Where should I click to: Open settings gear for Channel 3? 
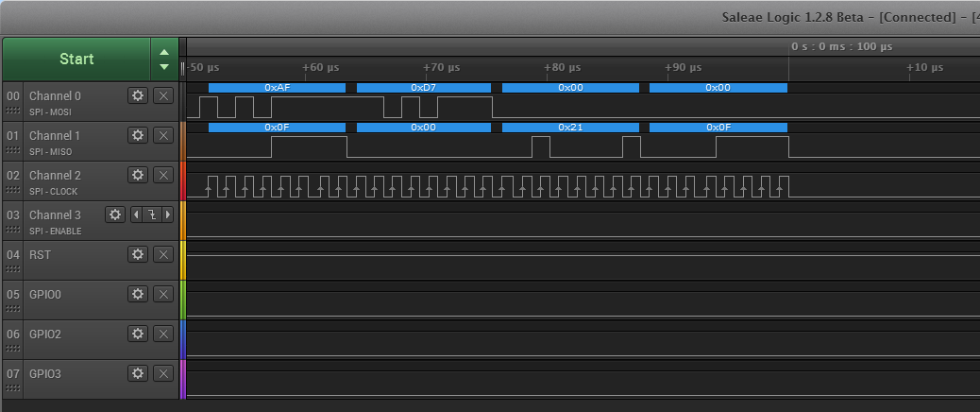click(115, 215)
